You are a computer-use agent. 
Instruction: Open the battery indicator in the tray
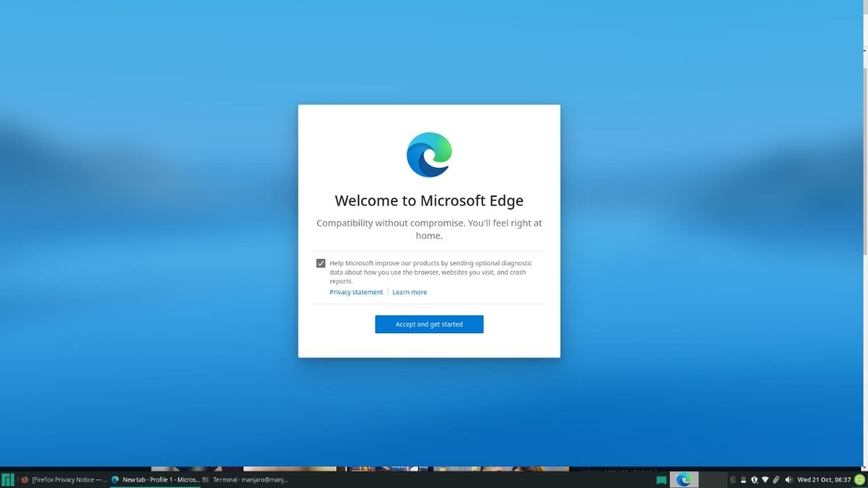pyautogui.click(x=744, y=479)
